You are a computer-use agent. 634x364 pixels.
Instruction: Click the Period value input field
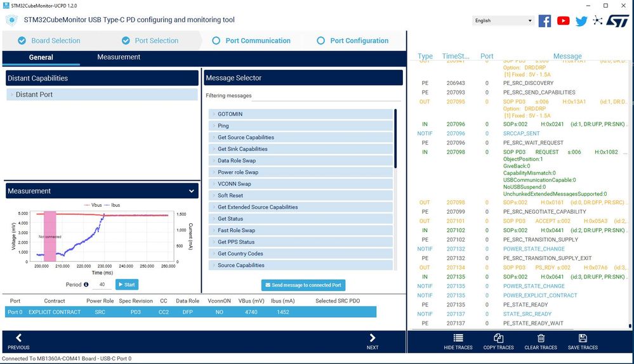pos(102,284)
